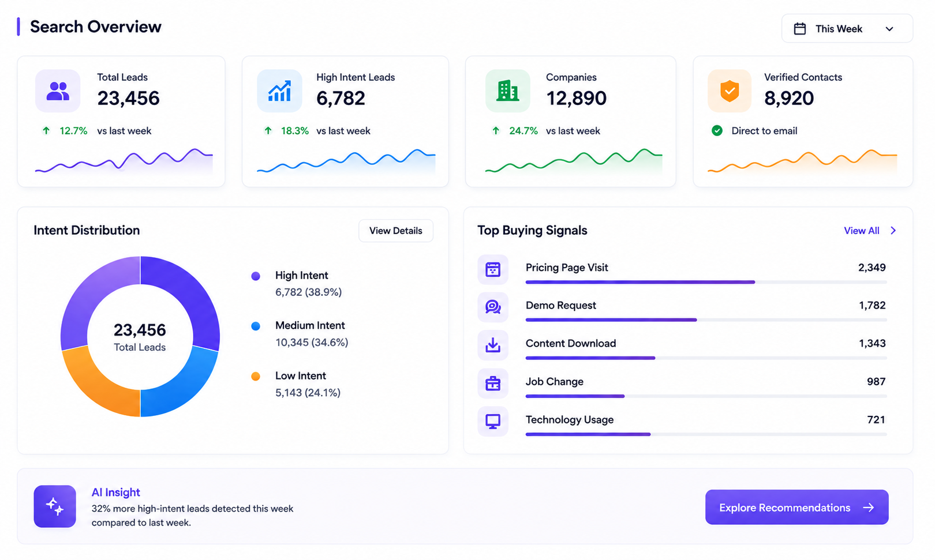This screenshot has height=560, width=935.
Task: Click the Demo Request label
Action: point(560,306)
